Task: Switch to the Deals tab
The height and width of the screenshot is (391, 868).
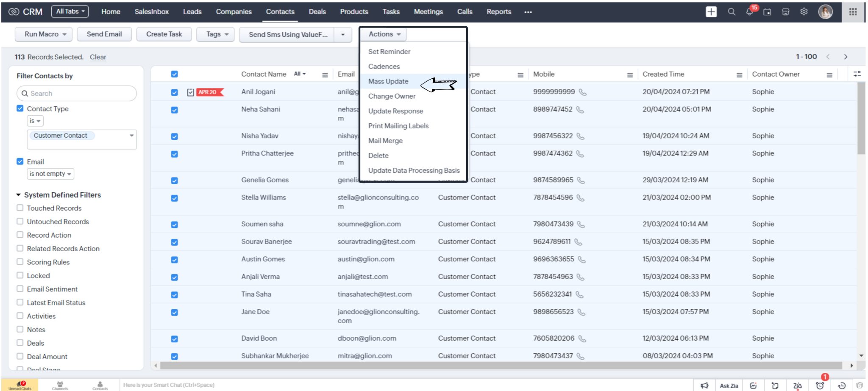Action: pos(317,11)
